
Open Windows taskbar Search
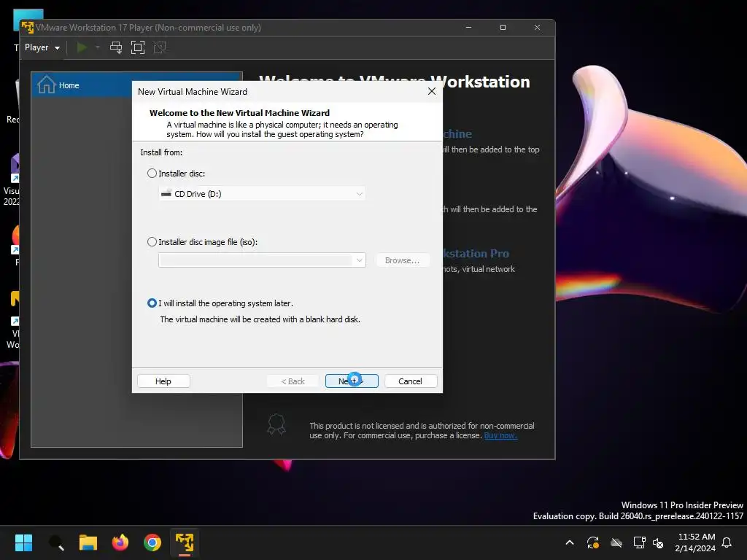(x=56, y=542)
